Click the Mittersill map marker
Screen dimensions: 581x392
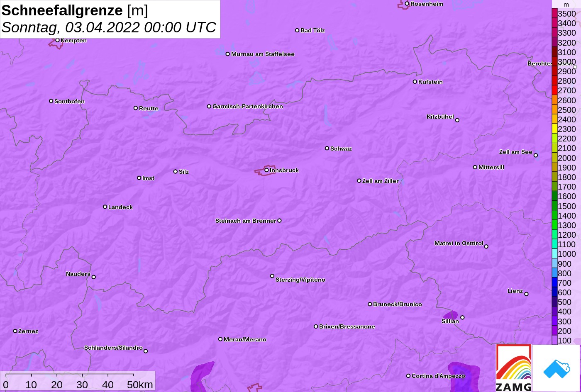pyautogui.click(x=475, y=167)
